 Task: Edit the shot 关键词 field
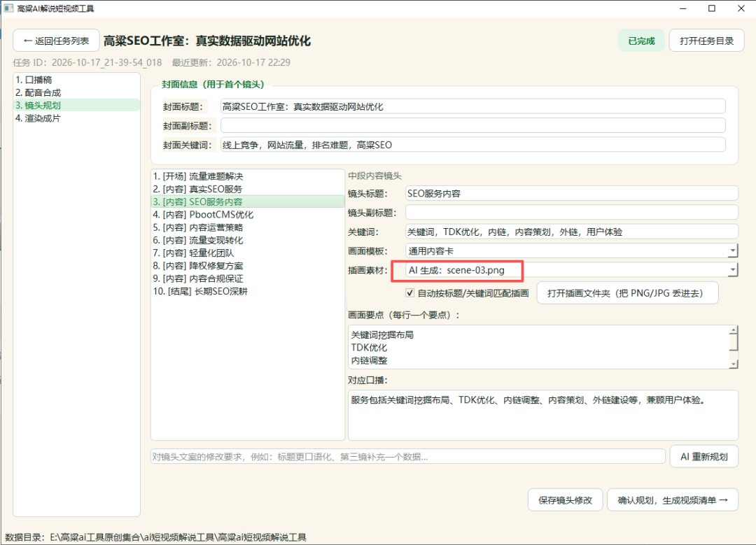click(x=572, y=232)
